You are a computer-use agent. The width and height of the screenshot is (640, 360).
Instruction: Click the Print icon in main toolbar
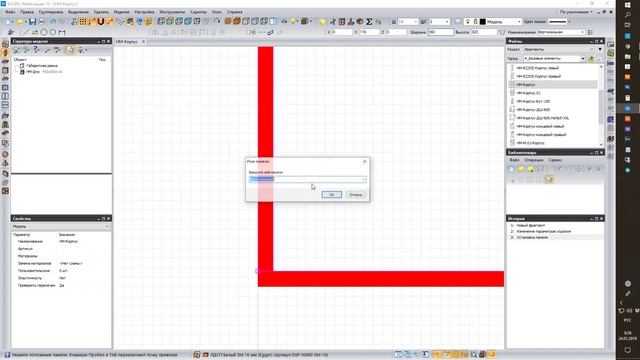coord(42,22)
